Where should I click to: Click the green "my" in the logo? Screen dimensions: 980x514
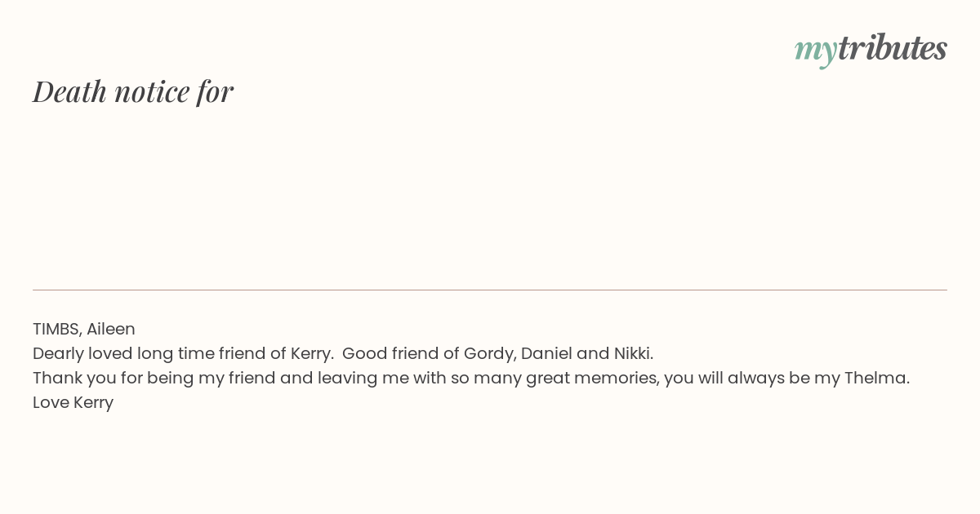pyautogui.click(x=815, y=50)
